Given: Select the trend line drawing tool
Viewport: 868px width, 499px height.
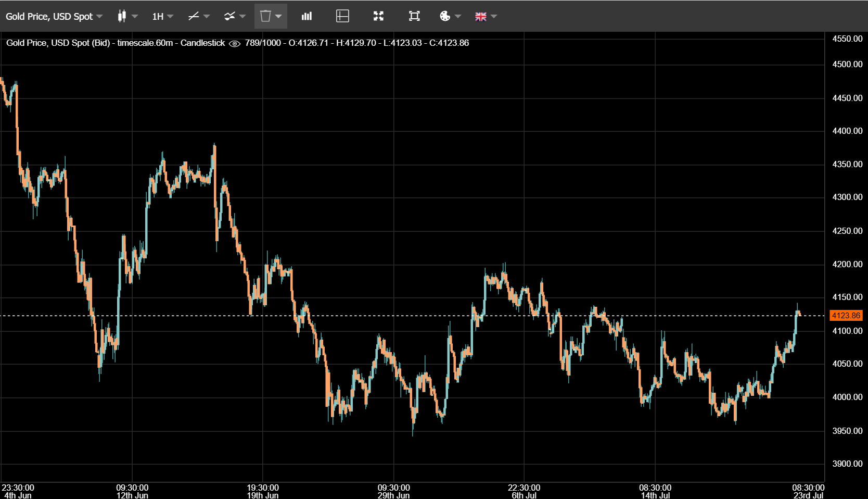Looking at the screenshot, I should tap(194, 16).
